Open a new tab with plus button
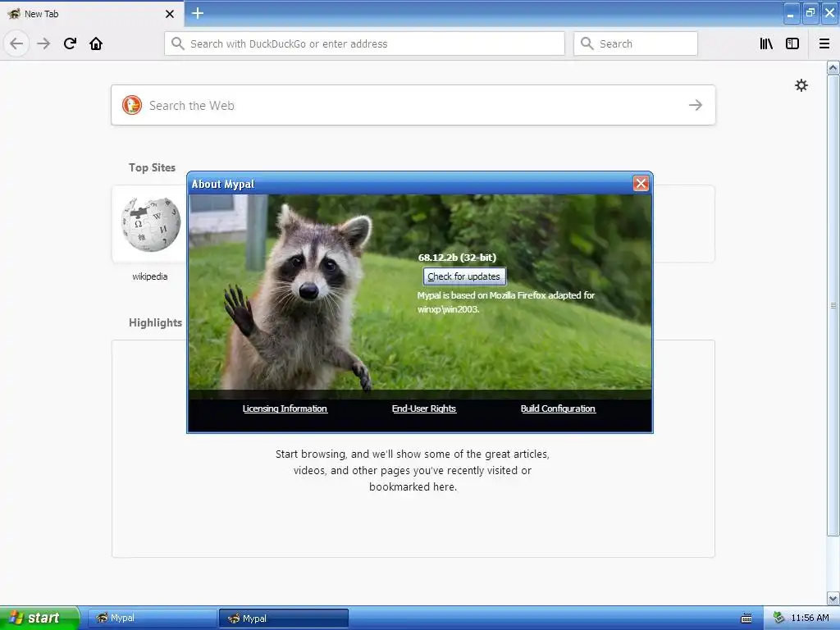840x630 pixels. [198, 13]
